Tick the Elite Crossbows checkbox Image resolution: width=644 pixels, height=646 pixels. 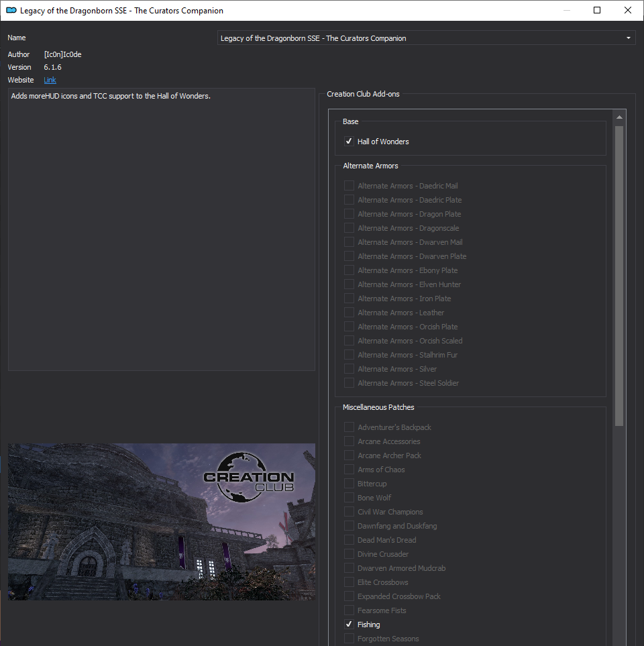(x=349, y=582)
